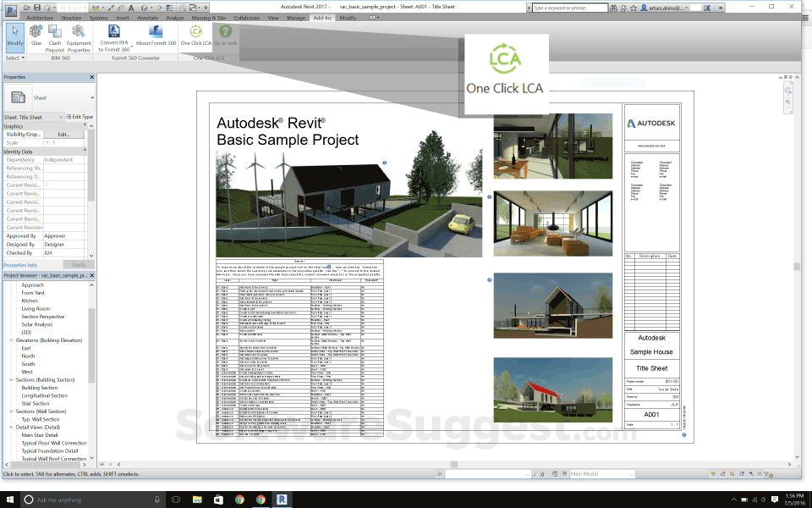Switch to the Architecture ribbon tab
The height and width of the screenshot is (508, 812).
pos(40,17)
